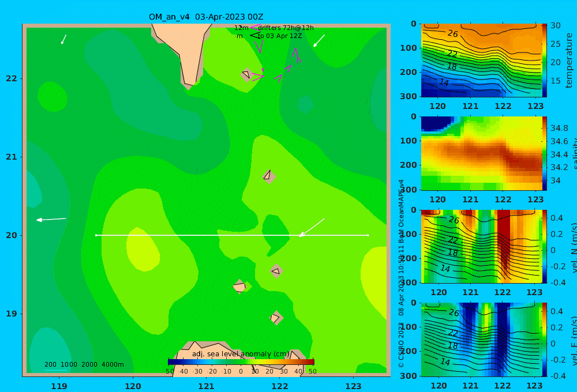Click the southernmost island marker near 19°N

pyautogui.click(x=276, y=318)
